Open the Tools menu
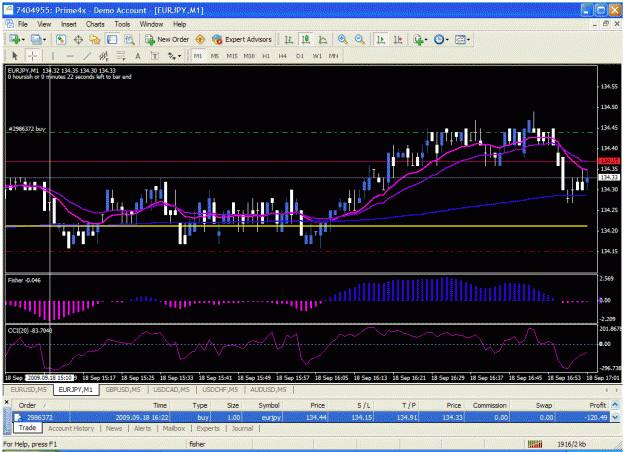The height and width of the screenshot is (452, 625). (x=122, y=24)
